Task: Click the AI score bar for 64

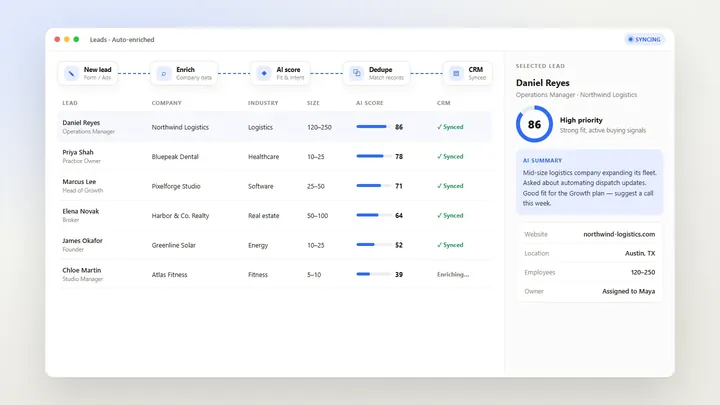Action: pyautogui.click(x=373, y=215)
